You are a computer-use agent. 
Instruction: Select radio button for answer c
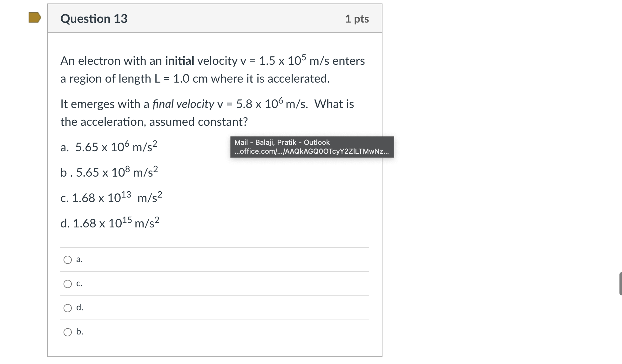[x=68, y=284]
